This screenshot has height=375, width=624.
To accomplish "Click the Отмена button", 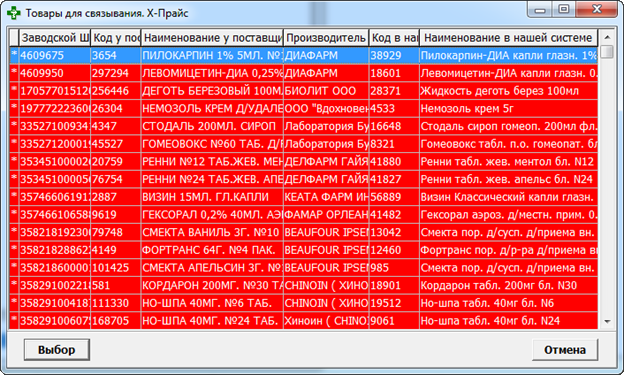I will click(565, 350).
